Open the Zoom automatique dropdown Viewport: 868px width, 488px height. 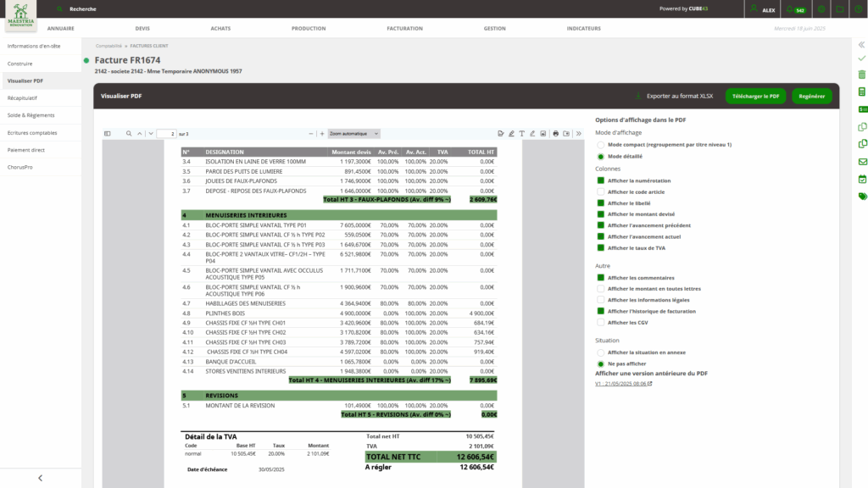pyautogui.click(x=353, y=134)
